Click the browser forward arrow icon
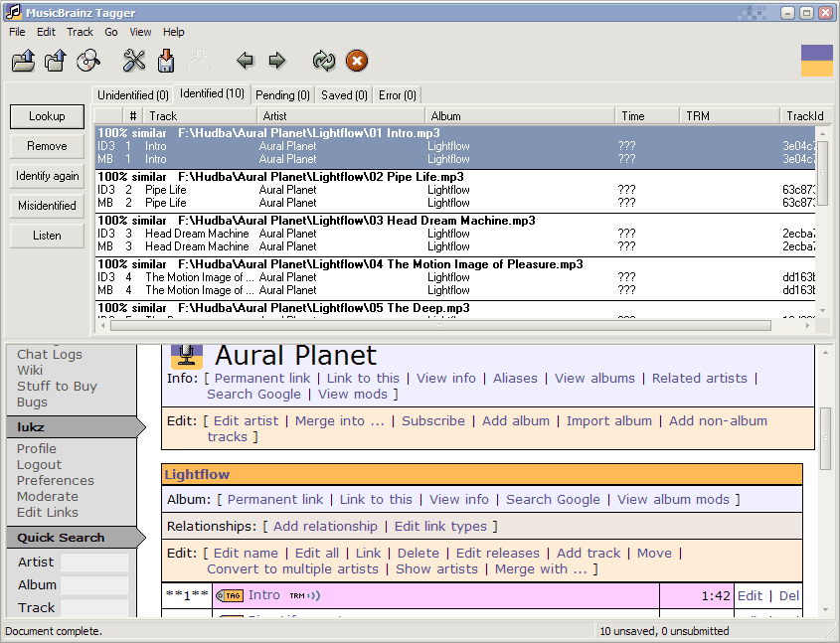 277,61
